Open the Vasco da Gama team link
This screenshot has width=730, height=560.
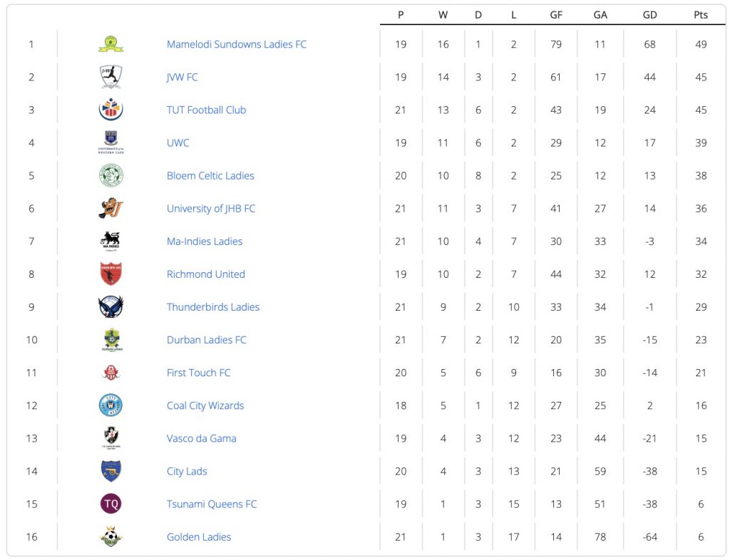(201, 438)
